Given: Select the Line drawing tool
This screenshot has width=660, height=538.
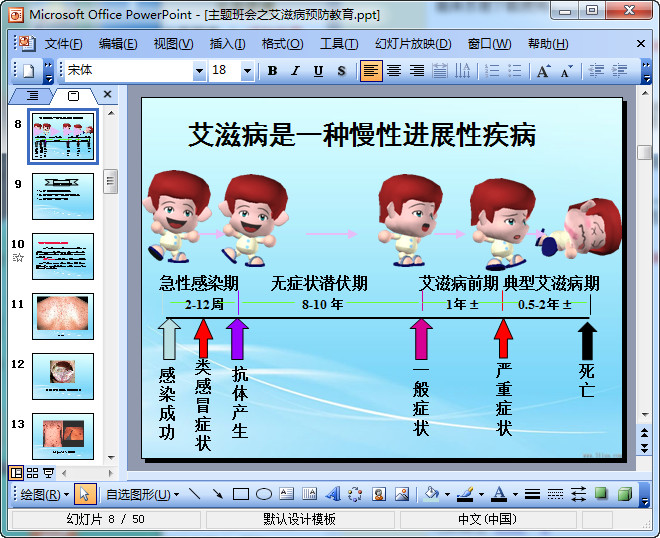Looking at the screenshot, I should pyautogui.click(x=194, y=494).
